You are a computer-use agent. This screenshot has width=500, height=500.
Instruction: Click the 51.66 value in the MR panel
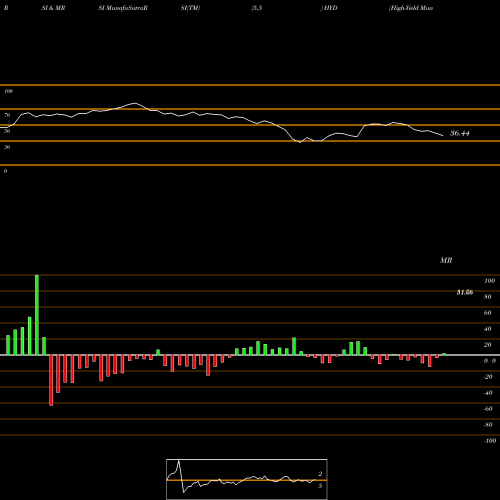tap(465, 292)
